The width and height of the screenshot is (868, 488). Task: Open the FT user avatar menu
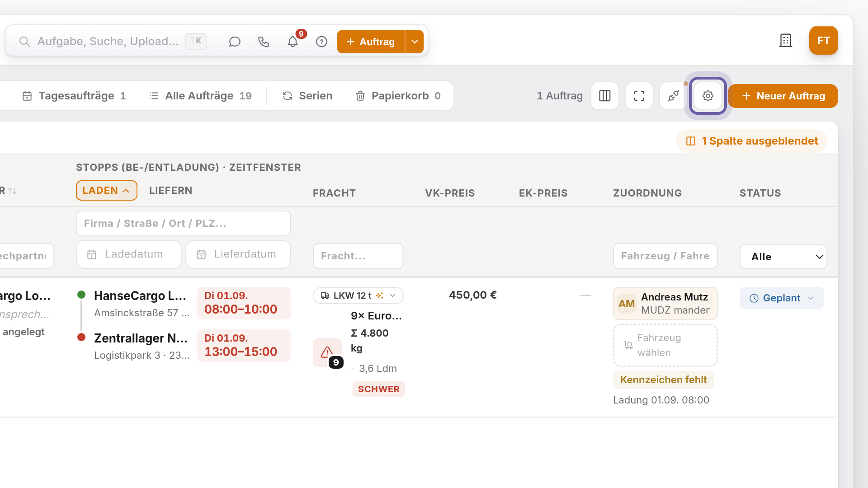tap(823, 40)
